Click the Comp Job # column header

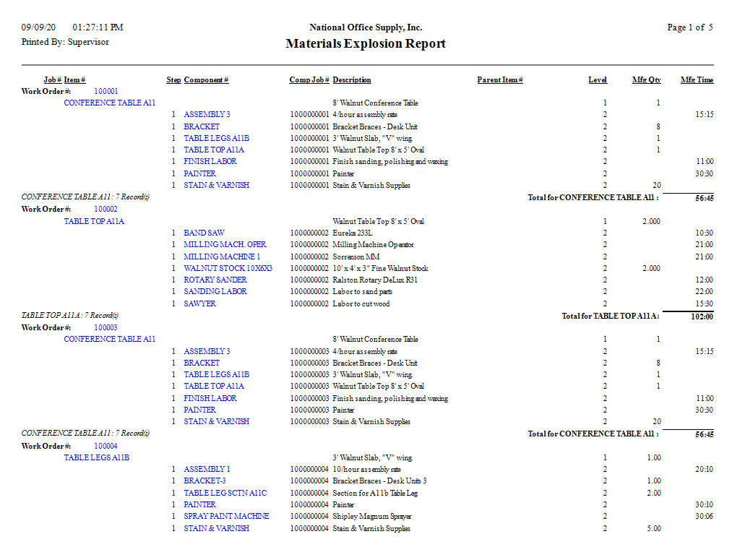coord(309,80)
